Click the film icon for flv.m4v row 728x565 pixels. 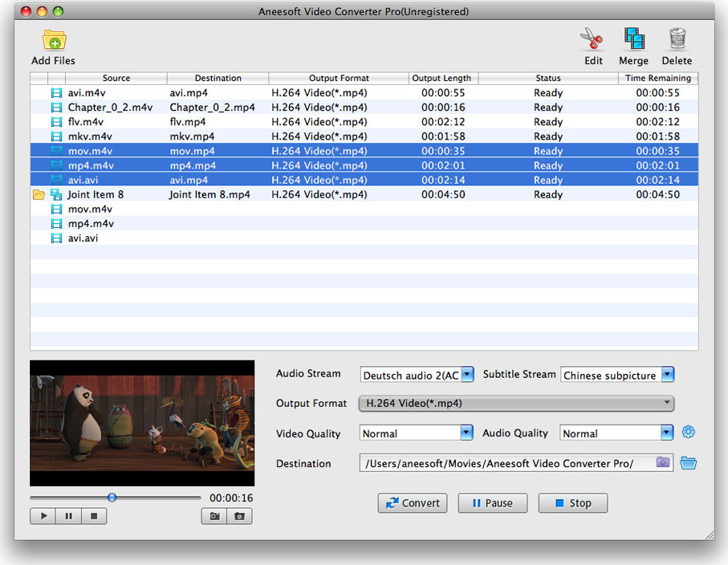56,122
